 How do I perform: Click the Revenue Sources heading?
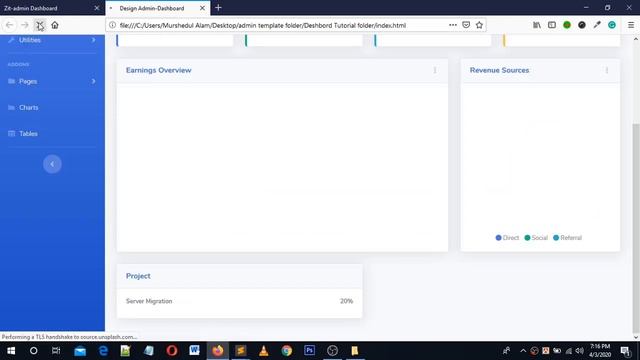click(x=499, y=70)
